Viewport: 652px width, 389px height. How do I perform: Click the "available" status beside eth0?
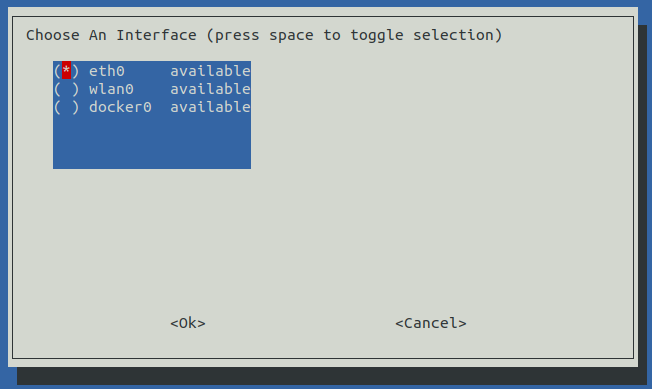pyautogui.click(x=210, y=71)
